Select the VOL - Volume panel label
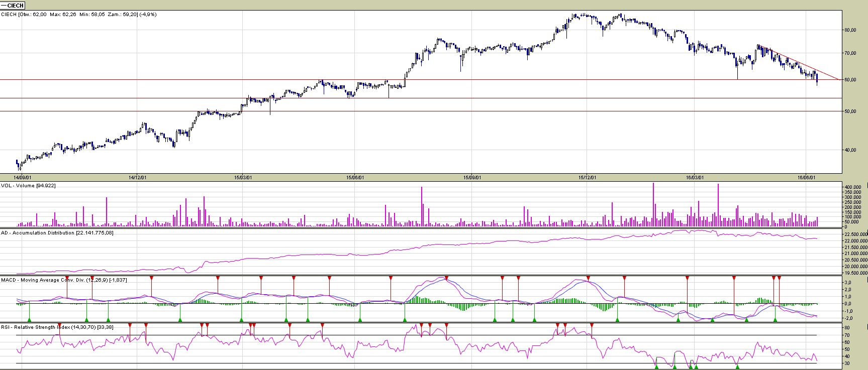Viewport: 868px width, 370px height. (28, 186)
